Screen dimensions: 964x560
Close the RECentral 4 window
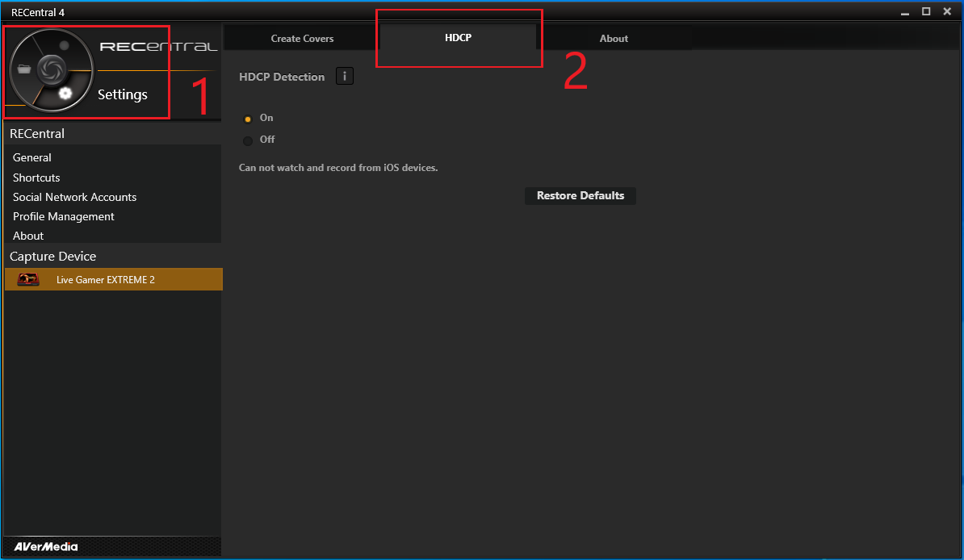click(x=947, y=11)
